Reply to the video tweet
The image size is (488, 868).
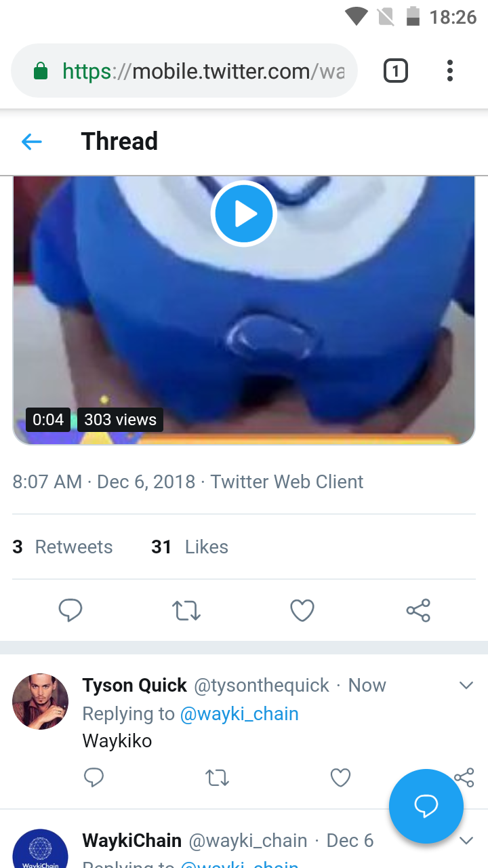pos(70,610)
